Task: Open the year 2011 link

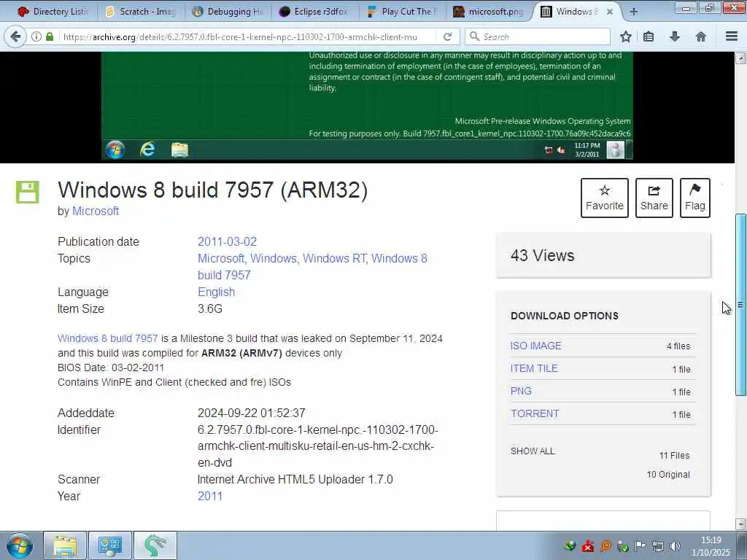Action: coord(210,496)
